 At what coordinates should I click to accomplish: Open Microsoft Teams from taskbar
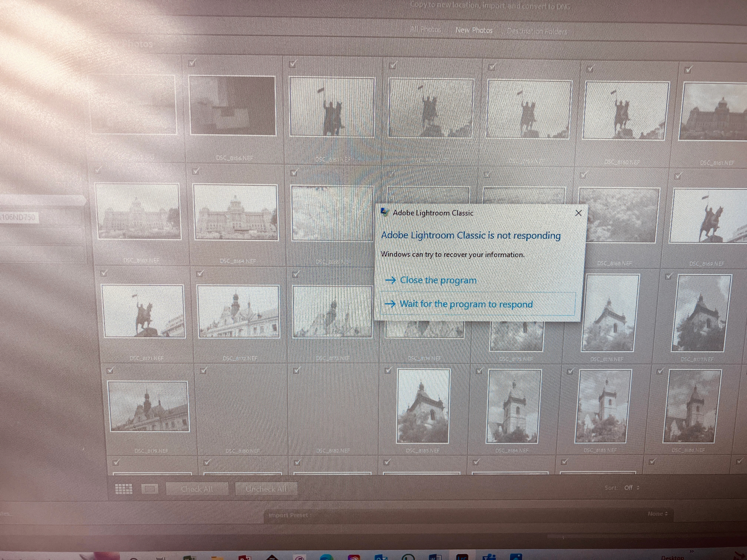click(x=489, y=557)
